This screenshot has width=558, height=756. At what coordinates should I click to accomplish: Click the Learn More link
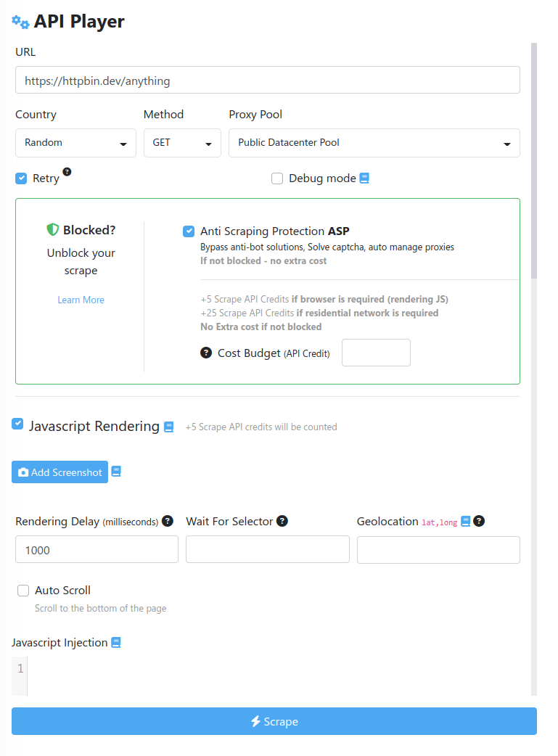coord(81,300)
